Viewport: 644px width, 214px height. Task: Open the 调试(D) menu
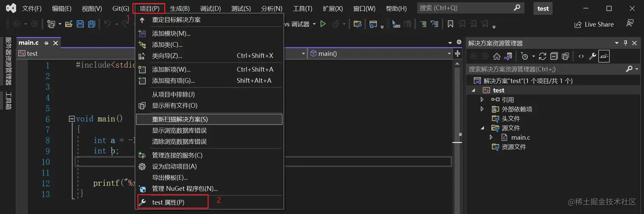(210, 9)
